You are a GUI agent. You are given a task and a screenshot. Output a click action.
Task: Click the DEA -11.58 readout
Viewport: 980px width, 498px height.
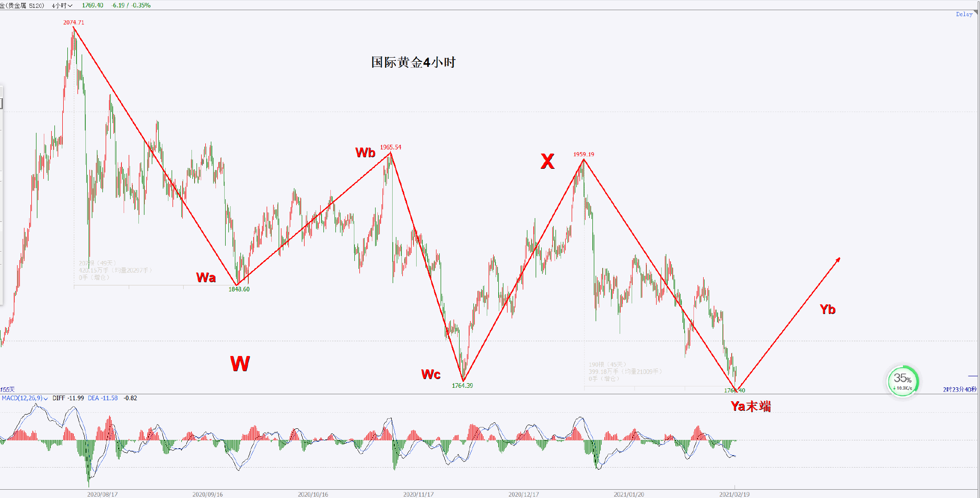[102, 398]
